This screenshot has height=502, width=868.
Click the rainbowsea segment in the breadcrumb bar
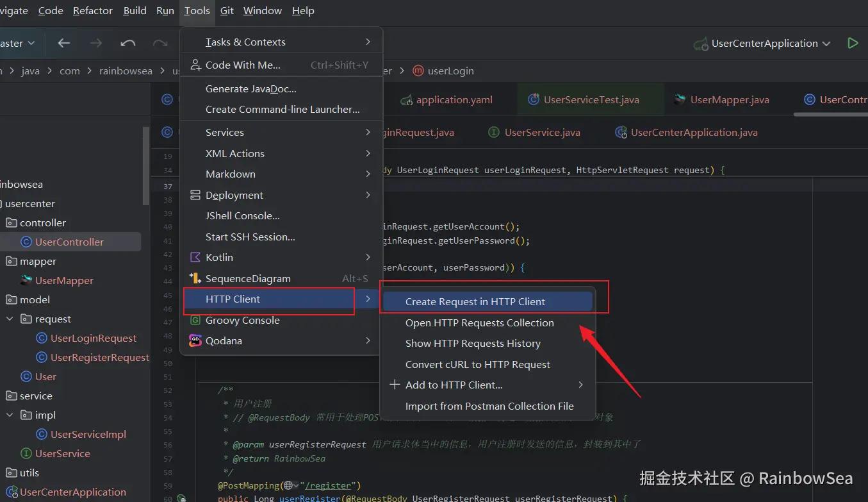coord(126,71)
